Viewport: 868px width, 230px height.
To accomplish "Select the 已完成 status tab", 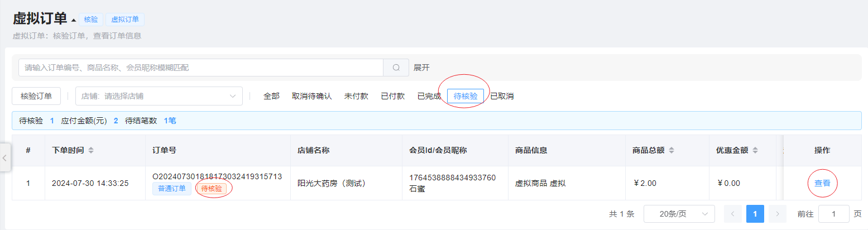I will 429,96.
